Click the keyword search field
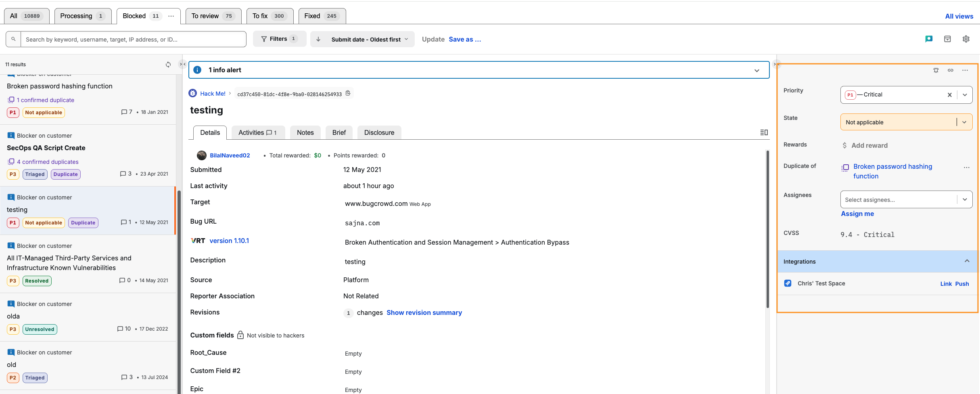The image size is (980, 394). pyautogui.click(x=133, y=40)
